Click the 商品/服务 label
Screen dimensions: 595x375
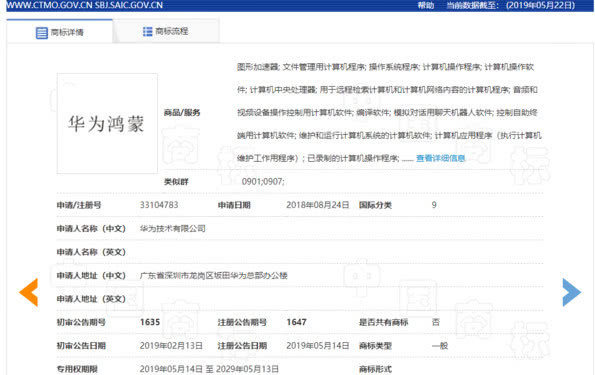182,112
